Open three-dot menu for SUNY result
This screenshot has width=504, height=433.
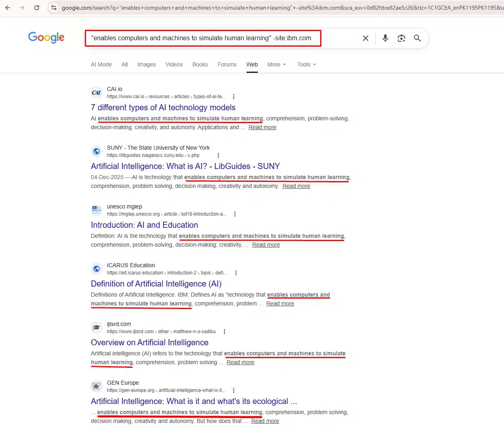pos(218,155)
